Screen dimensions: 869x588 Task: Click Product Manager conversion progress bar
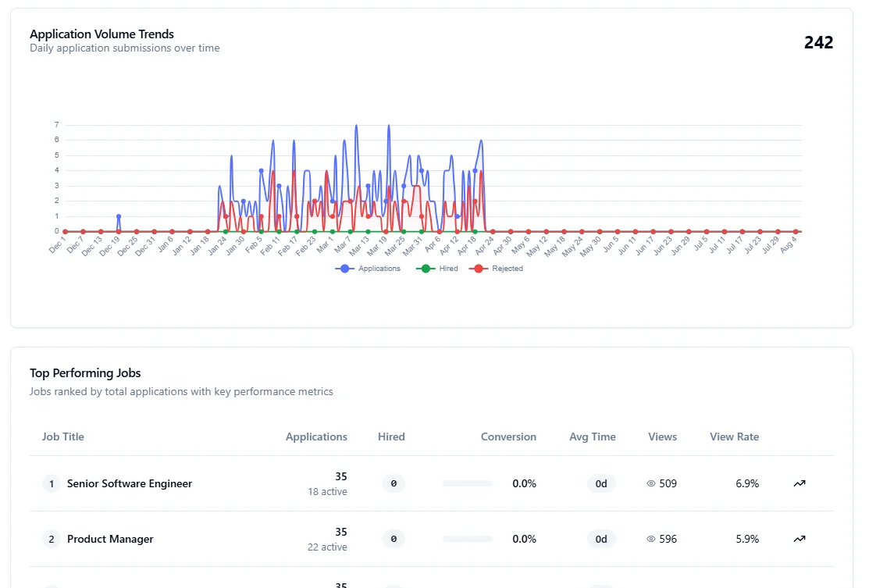(467, 540)
